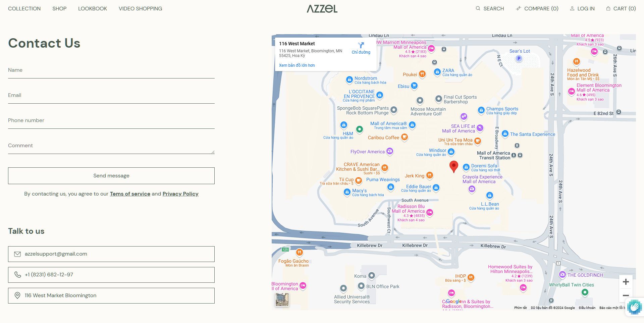Click the Tii Cup bubble tea marker
Image resolution: width=644 pixels, height=323 pixels.
point(359,180)
